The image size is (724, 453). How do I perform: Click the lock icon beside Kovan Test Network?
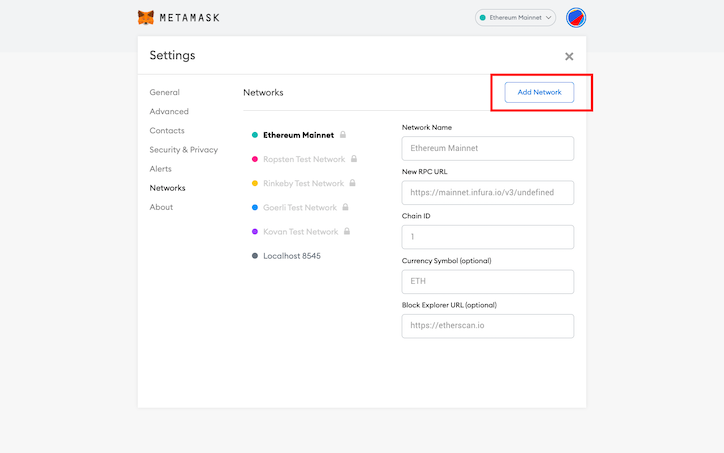pos(347,231)
